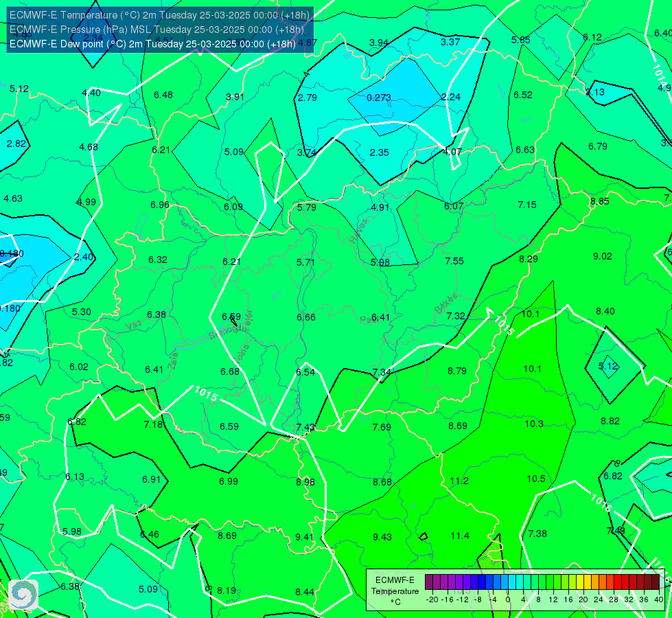
Task: Click the swirl logo icon at bottom-left
Action: coord(23,594)
